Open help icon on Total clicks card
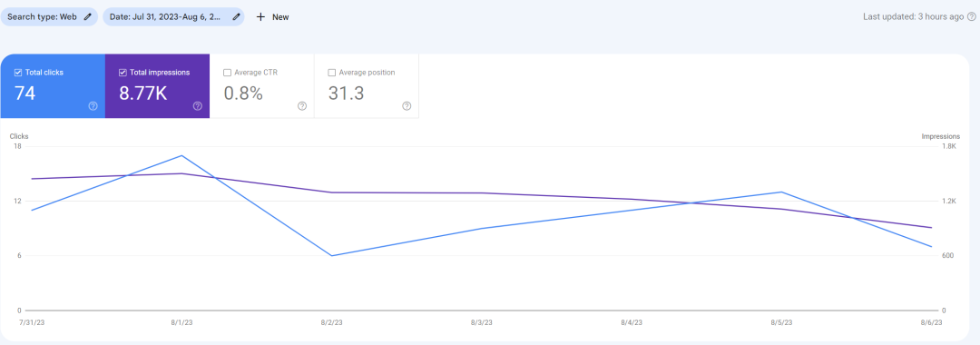980x345 pixels. pyautogui.click(x=93, y=106)
